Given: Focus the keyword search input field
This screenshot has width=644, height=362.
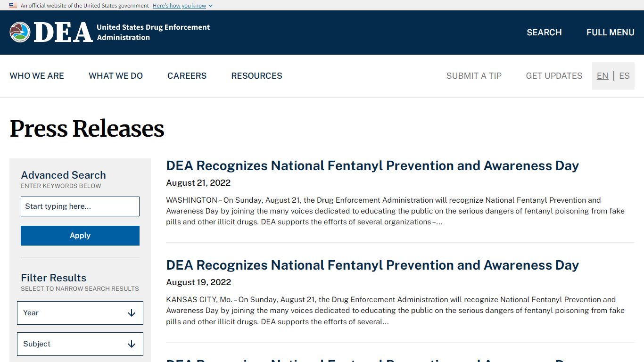Looking at the screenshot, I should click(80, 206).
